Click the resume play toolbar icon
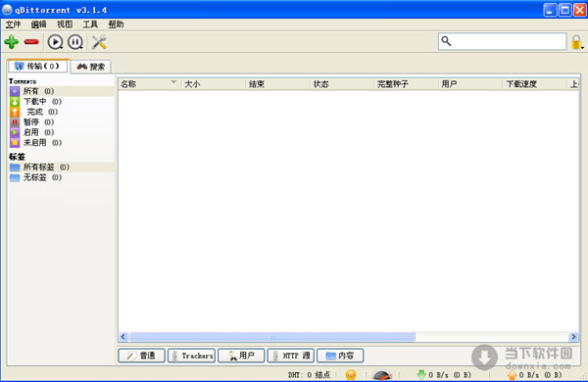Viewport: 588px width, 382px height. pyautogui.click(x=55, y=42)
